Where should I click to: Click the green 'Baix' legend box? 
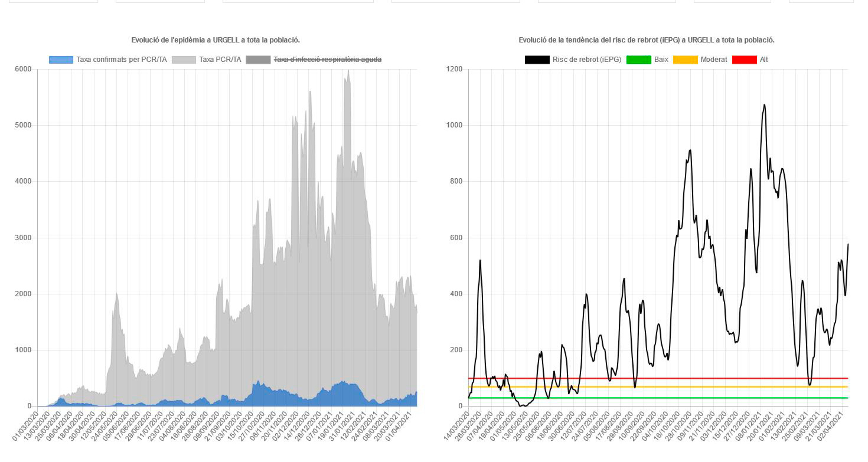coord(638,60)
